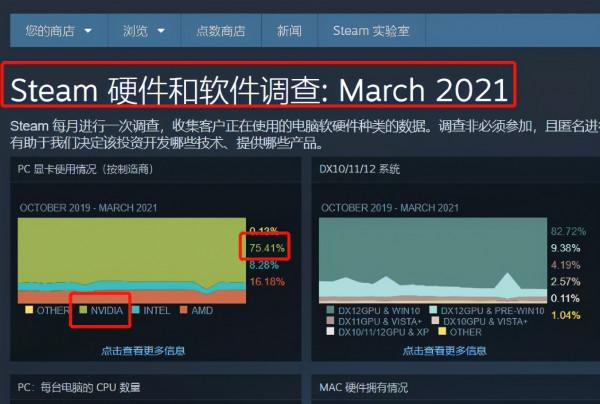Click the date range label above GPU chart

point(88,208)
